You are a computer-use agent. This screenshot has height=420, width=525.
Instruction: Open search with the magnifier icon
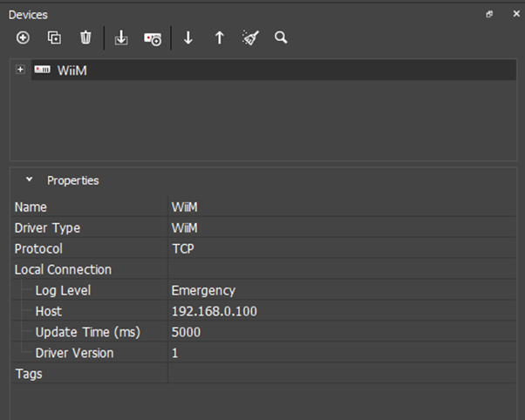coord(281,37)
